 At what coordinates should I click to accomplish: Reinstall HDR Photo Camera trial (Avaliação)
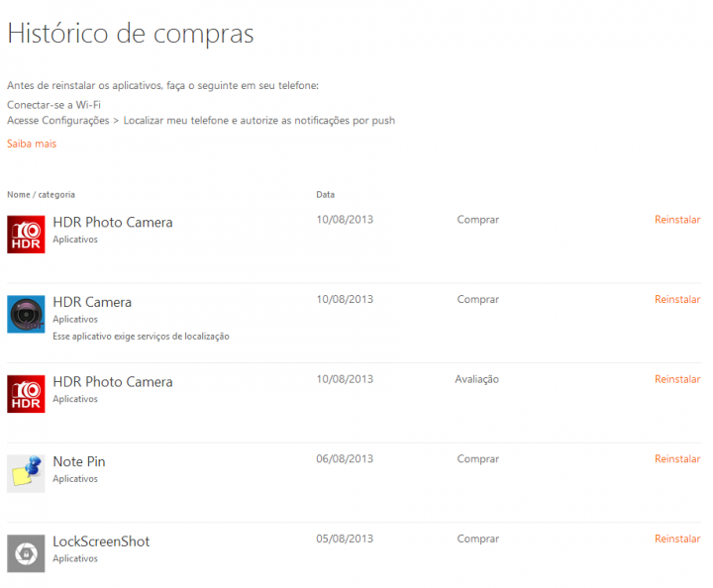pyautogui.click(x=677, y=379)
